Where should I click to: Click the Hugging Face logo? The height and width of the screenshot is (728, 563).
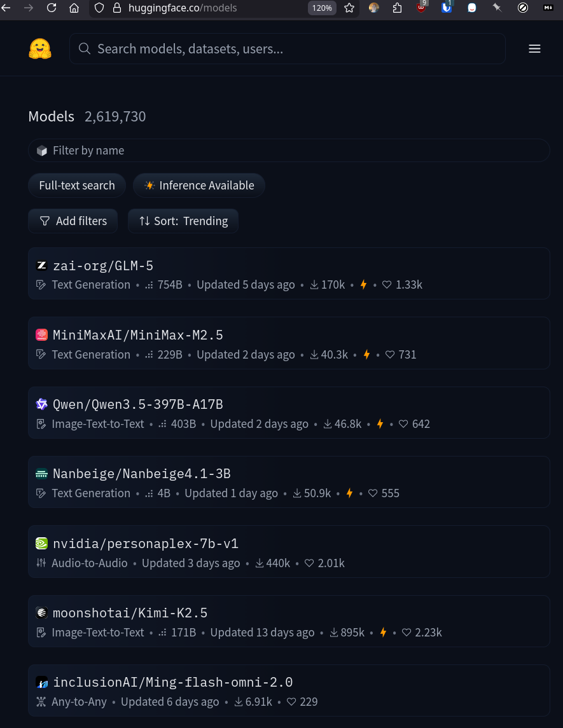coord(40,49)
